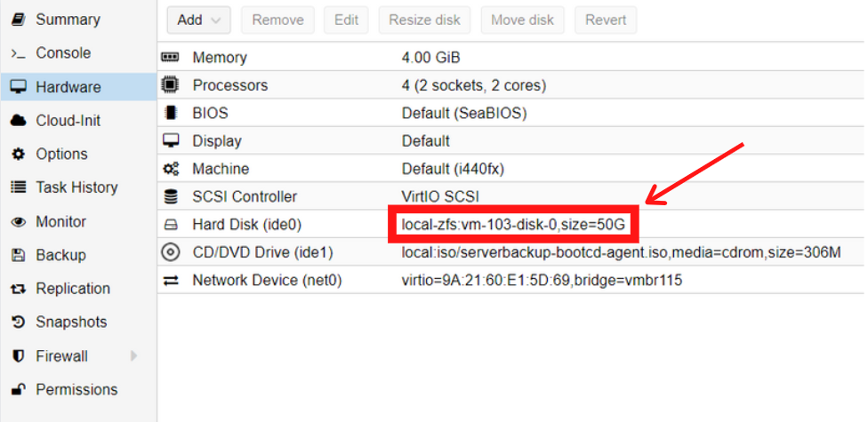Click the Firewall shield icon
The width and height of the screenshot is (868, 422).
19,356
